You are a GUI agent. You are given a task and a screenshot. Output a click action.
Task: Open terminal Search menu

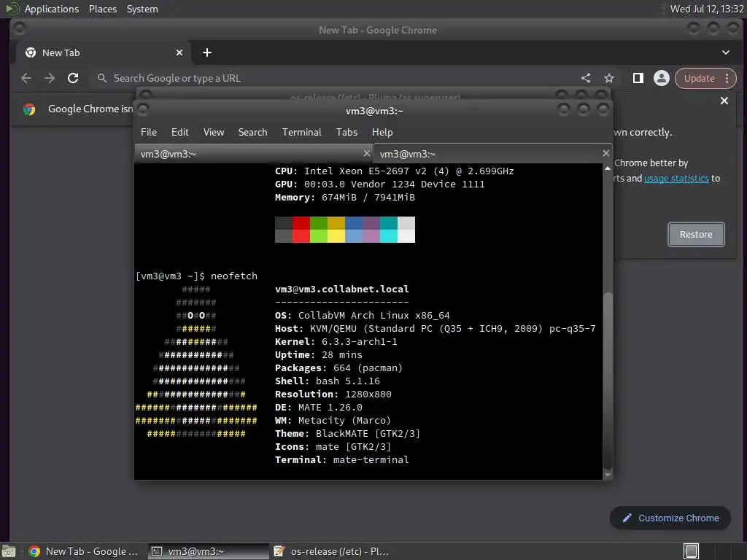pyautogui.click(x=252, y=132)
